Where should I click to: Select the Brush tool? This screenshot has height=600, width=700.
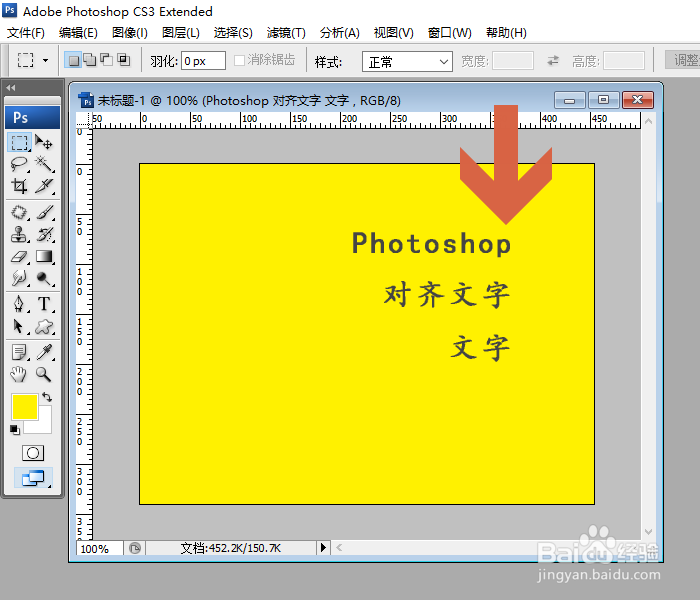click(44, 212)
